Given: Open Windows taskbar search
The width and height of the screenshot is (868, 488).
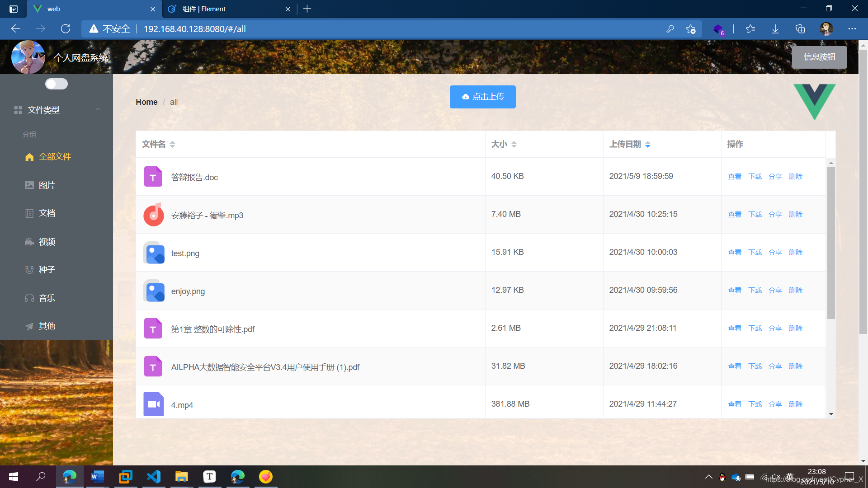Looking at the screenshot, I should pyautogui.click(x=41, y=477).
